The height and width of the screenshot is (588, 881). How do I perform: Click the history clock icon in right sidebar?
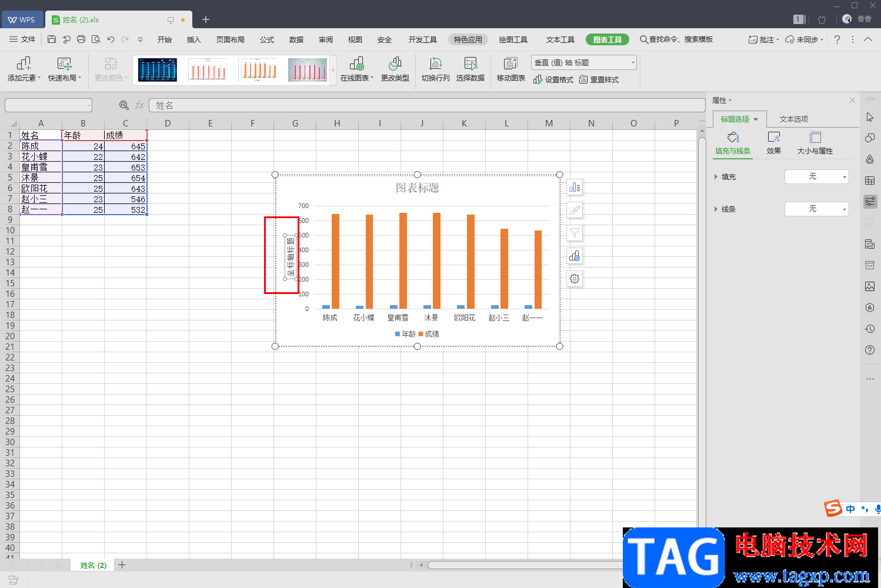(870, 329)
